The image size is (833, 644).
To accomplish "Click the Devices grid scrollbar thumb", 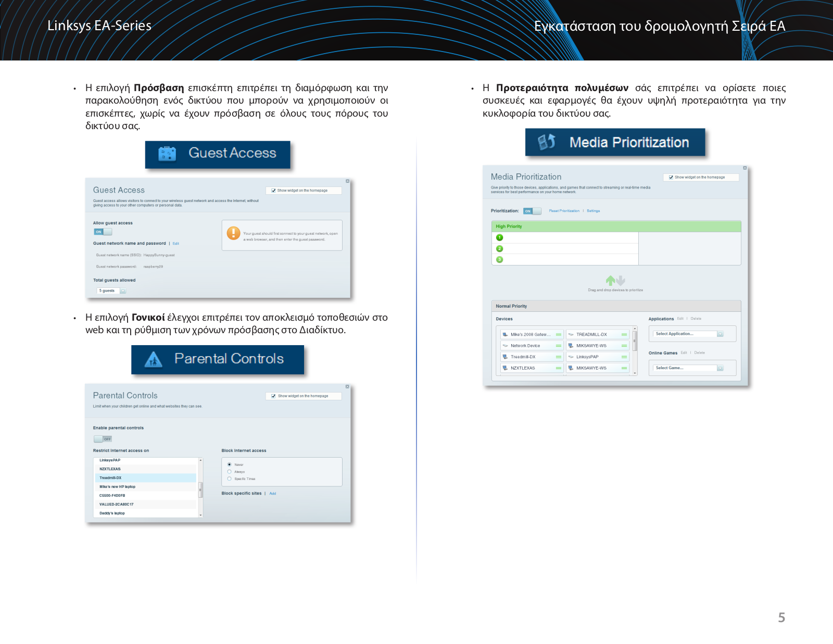I will [635, 340].
